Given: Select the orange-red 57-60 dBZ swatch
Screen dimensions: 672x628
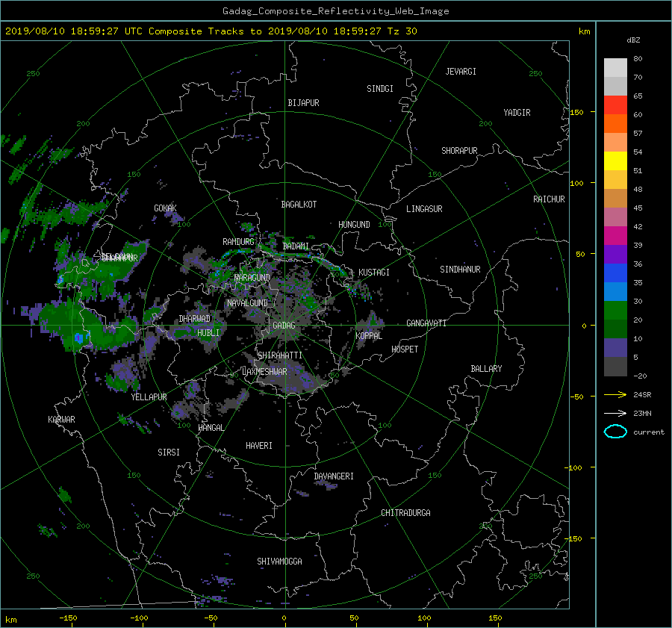Looking at the screenshot, I should [615, 124].
